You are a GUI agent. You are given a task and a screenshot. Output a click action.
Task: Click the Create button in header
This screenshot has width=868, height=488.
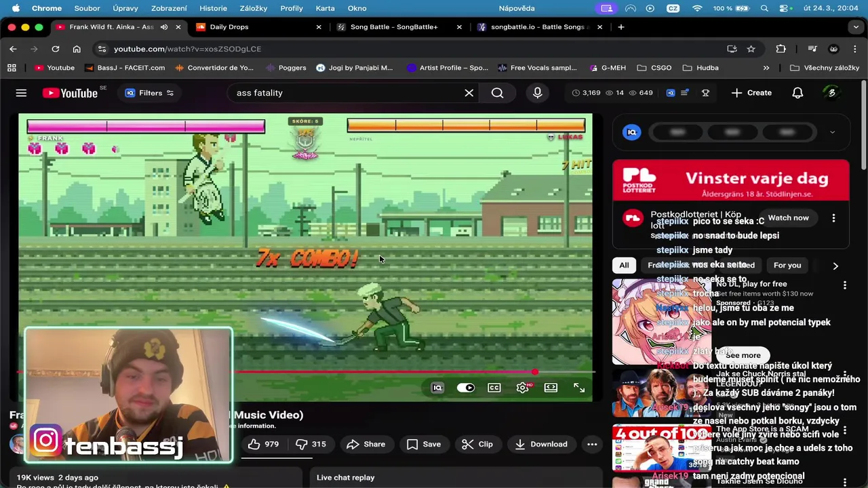751,93
